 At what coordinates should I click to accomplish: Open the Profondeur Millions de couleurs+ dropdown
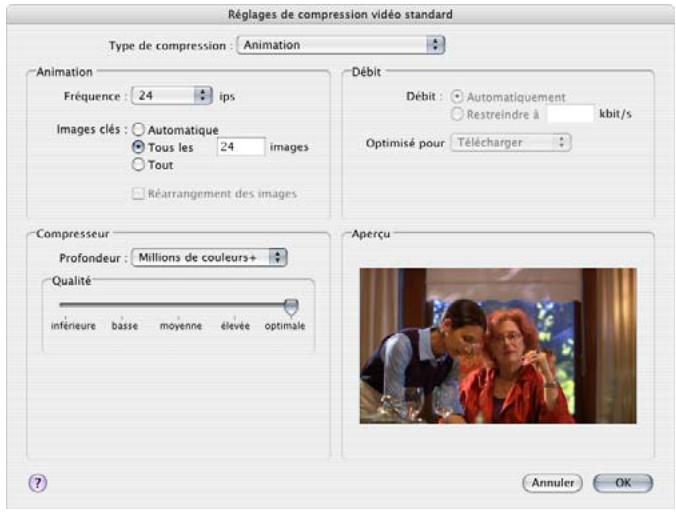(209, 257)
